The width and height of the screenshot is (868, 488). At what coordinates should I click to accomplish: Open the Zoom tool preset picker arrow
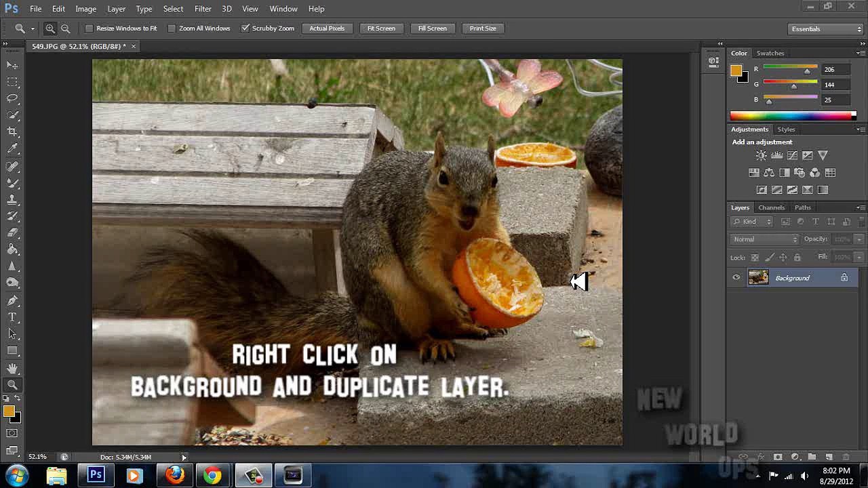32,29
